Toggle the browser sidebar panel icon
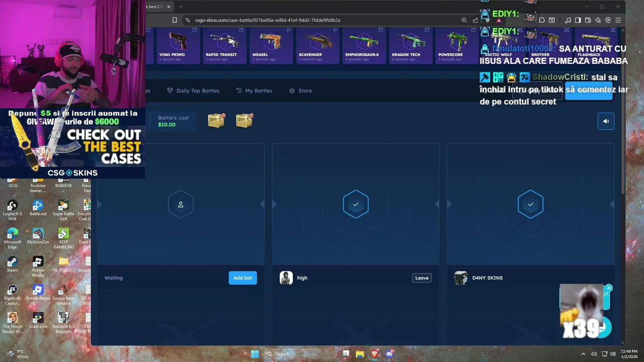Screen dimensions: 644x362 pyautogui.click(x=578, y=20)
